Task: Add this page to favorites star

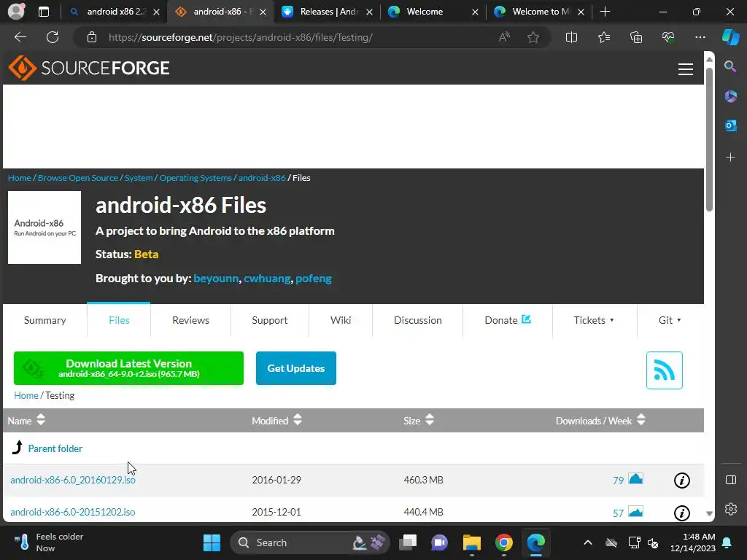Action: pos(533,37)
